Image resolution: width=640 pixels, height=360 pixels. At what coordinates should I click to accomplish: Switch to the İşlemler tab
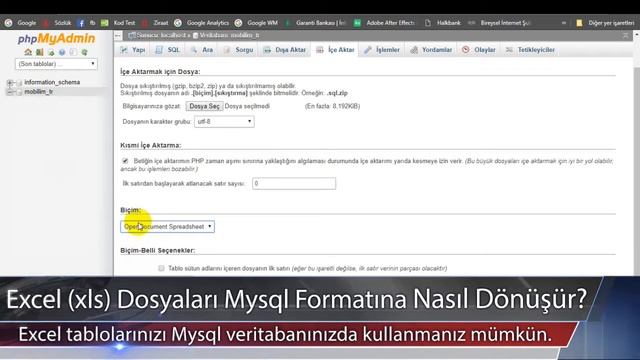click(x=382, y=50)
